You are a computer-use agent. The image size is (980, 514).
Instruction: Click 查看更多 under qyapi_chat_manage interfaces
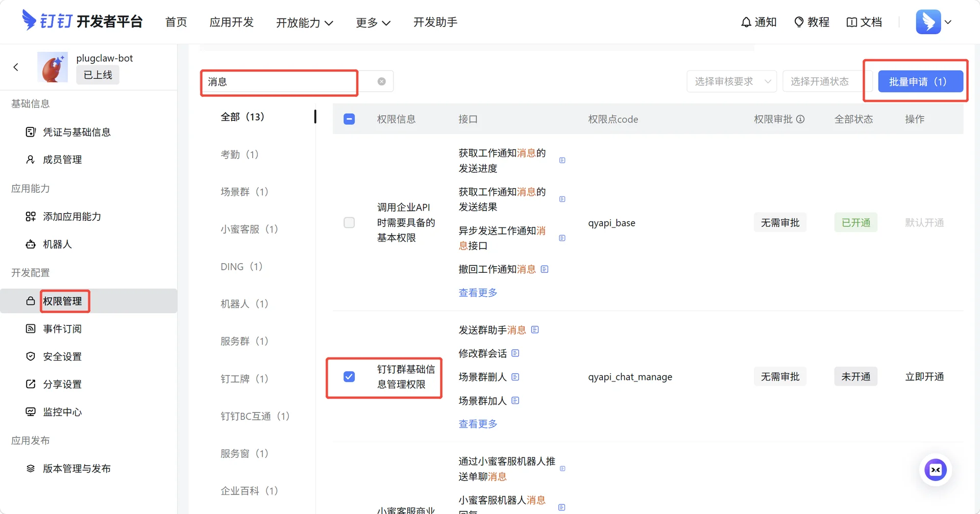pos(478,424)
